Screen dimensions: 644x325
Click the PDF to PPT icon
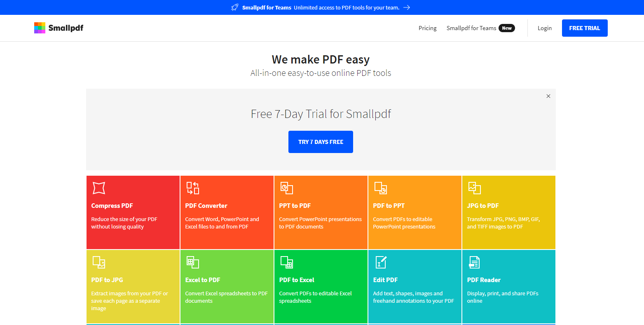[x=381, y=188]
